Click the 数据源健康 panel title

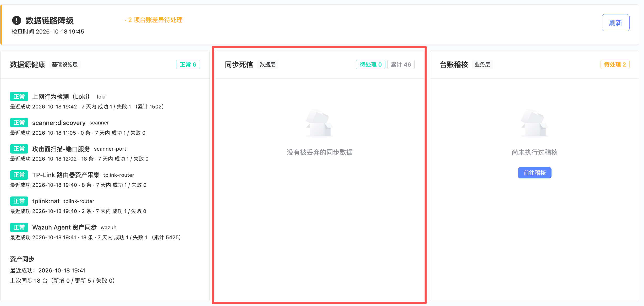28,64
